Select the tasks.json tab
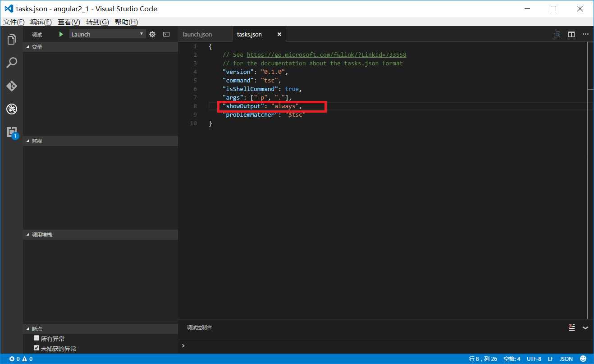Screen dimensions: 594x364 249,34
